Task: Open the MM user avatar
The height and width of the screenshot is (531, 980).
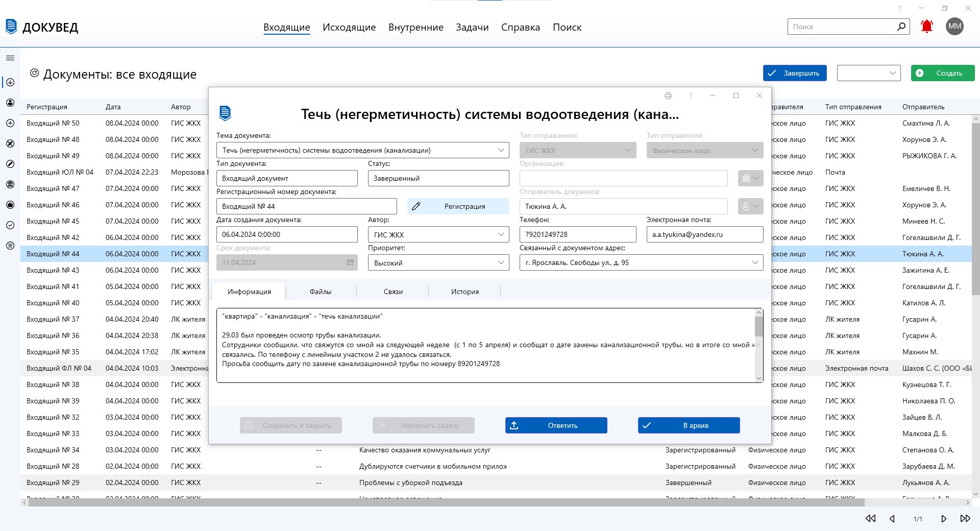Action: pos(954,27)
